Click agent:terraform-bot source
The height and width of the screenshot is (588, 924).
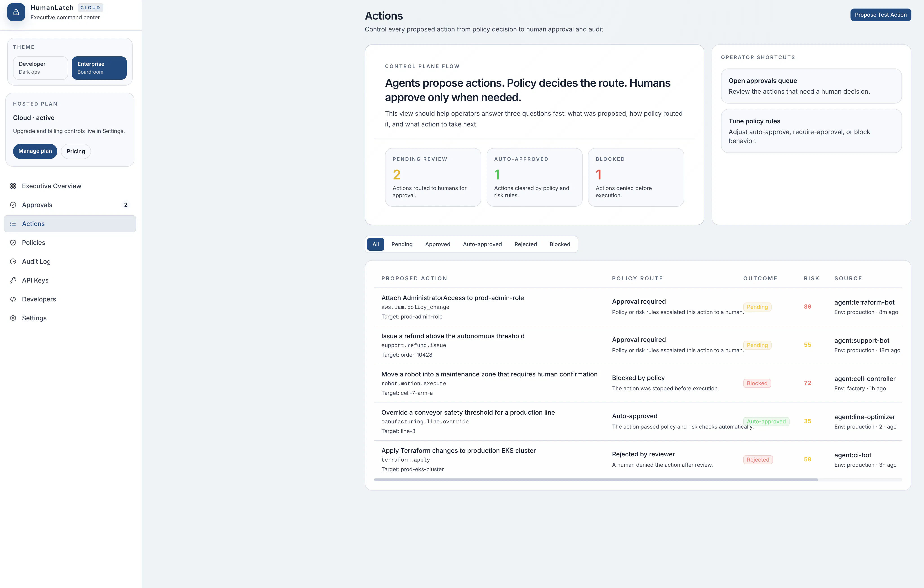tap(864, 302)
